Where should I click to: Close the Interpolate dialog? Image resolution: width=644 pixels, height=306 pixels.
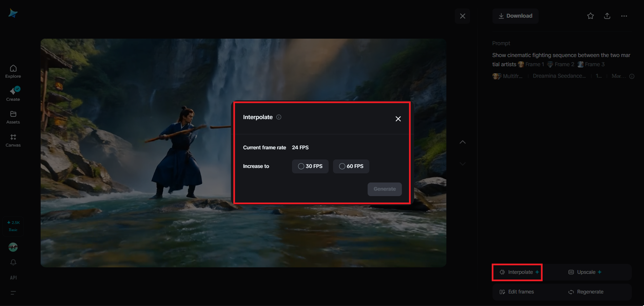398,119
